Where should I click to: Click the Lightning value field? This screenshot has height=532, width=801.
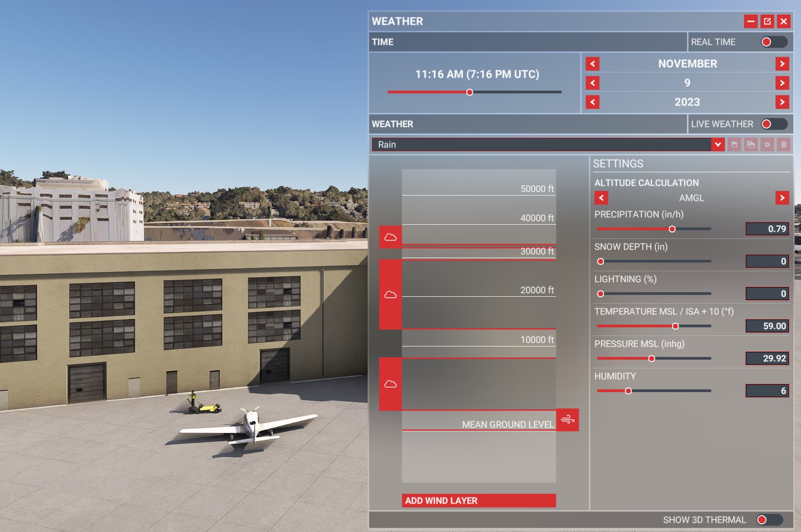pos(767,294)
